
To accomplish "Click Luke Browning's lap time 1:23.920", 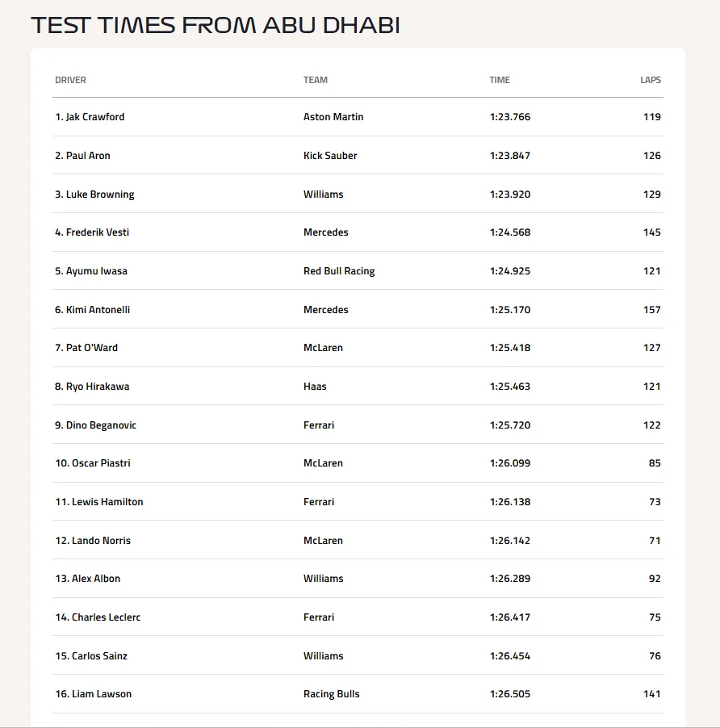I will (x=509, y=195).
